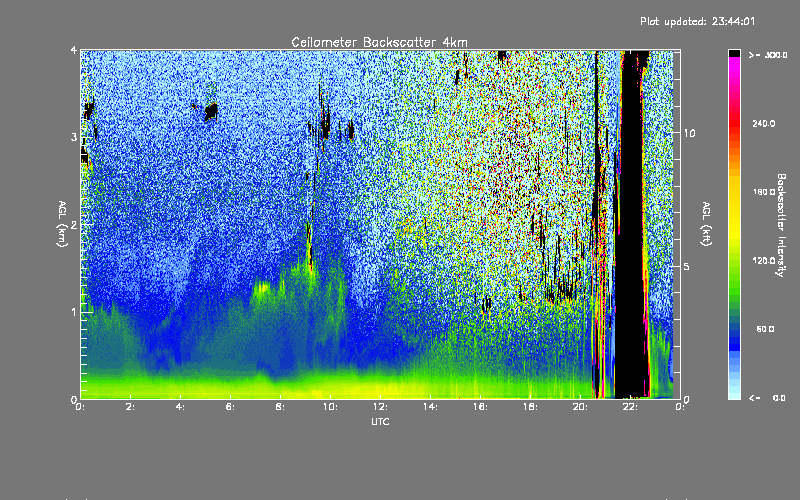Click the '6:' tick label on the UTC axis
Screen dimensions: 800x500
231,407
